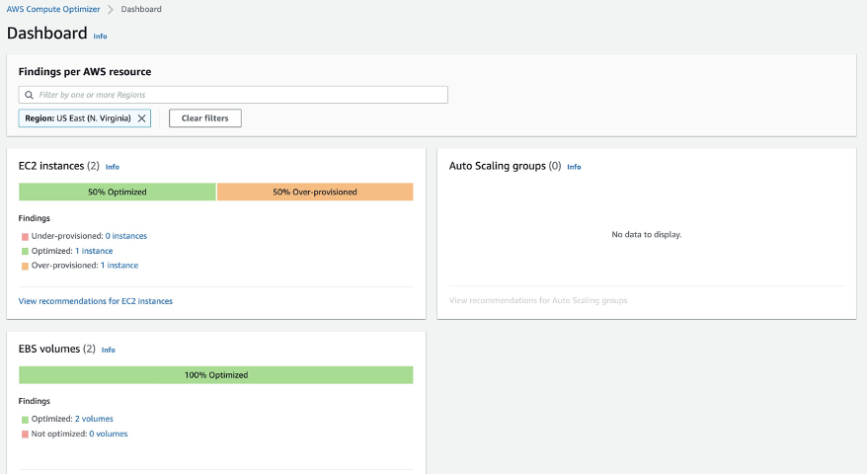The width and height of the screenshot is (868, 475).
Task: Open AWS Compute Optimizer breadcrumb link
Action: tap(53, 9)
